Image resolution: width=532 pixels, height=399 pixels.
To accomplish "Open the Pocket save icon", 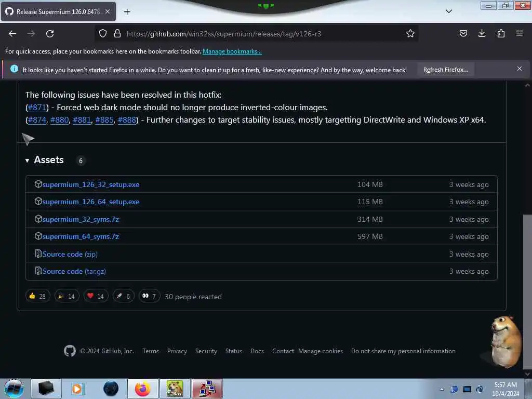I will [x=463, y=33].
